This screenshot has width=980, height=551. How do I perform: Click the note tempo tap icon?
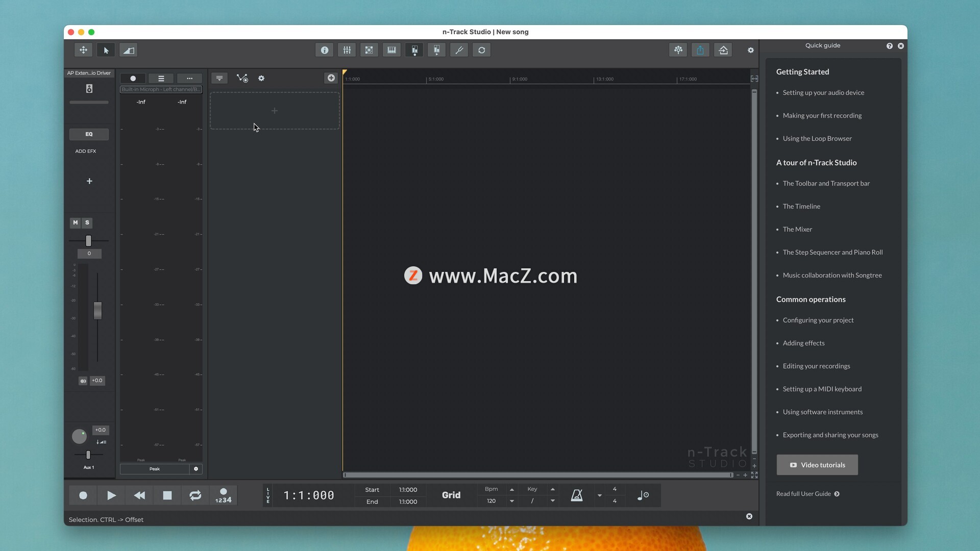click(643, 495)
